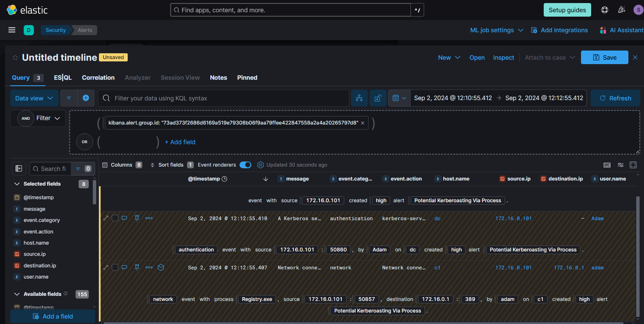Close the timeline with X icon
Viewport: 644px width, 324px height.
point(635,57)
